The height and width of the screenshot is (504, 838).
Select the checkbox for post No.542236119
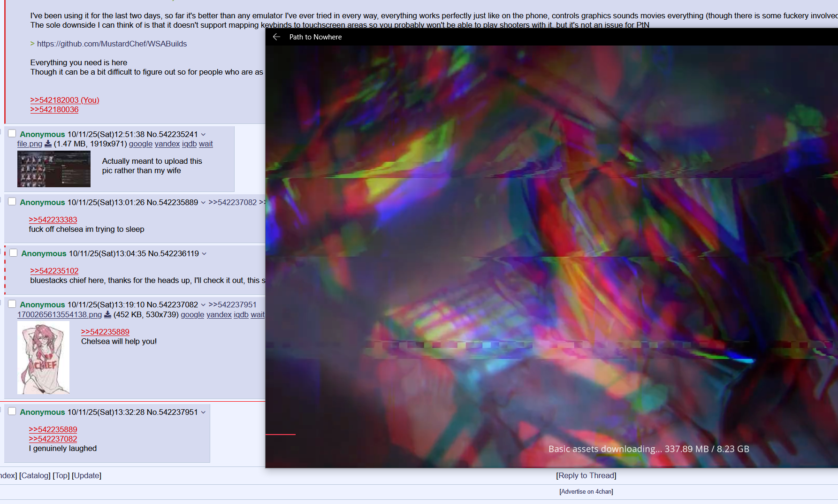pyautogui.click(x=14, y=253)
